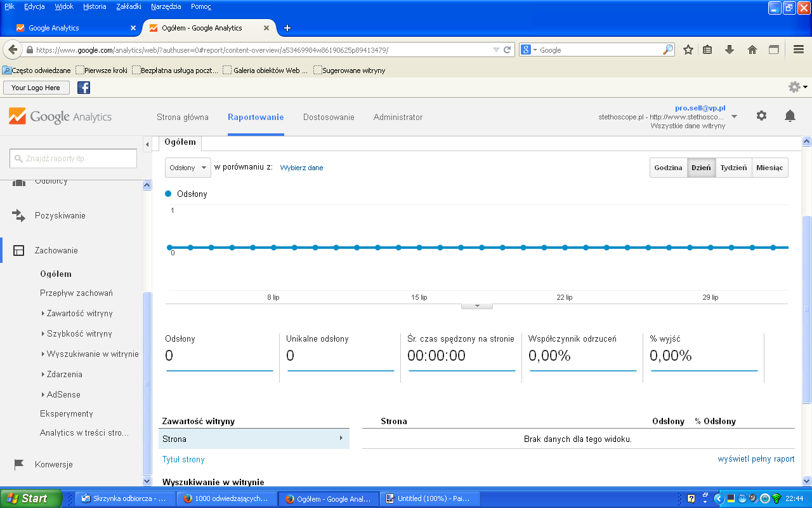Open the Dostosowanie tab
812x508 pixels.
(x=329, y=117)
